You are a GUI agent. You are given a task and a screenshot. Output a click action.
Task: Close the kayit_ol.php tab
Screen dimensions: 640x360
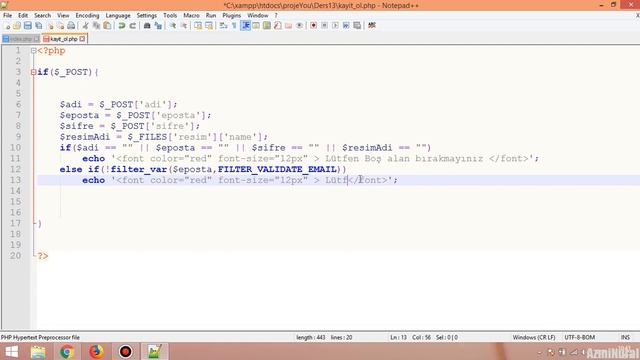click(82, 39)
